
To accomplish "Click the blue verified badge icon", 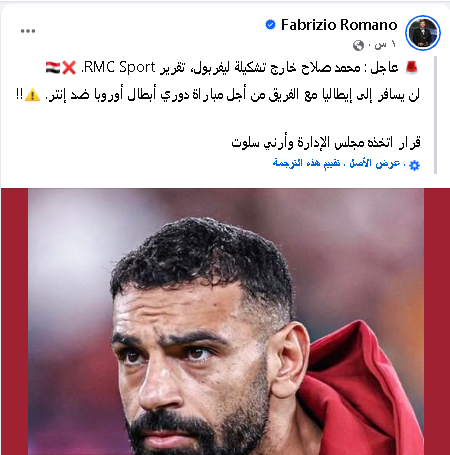I will tap(270, 25).
